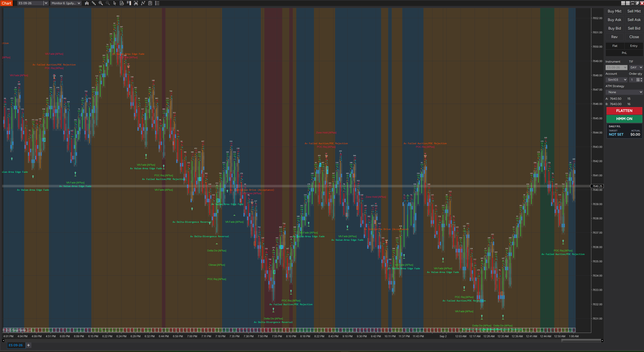Click the $0.00 actual P/L value
This screenshot has width=644, height=352.
click(635, 134)
